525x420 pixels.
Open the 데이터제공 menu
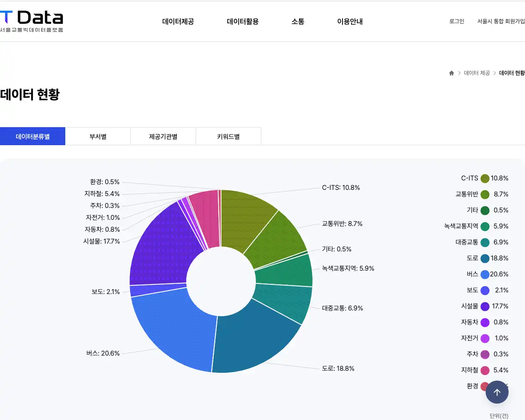tap(178, 21)
